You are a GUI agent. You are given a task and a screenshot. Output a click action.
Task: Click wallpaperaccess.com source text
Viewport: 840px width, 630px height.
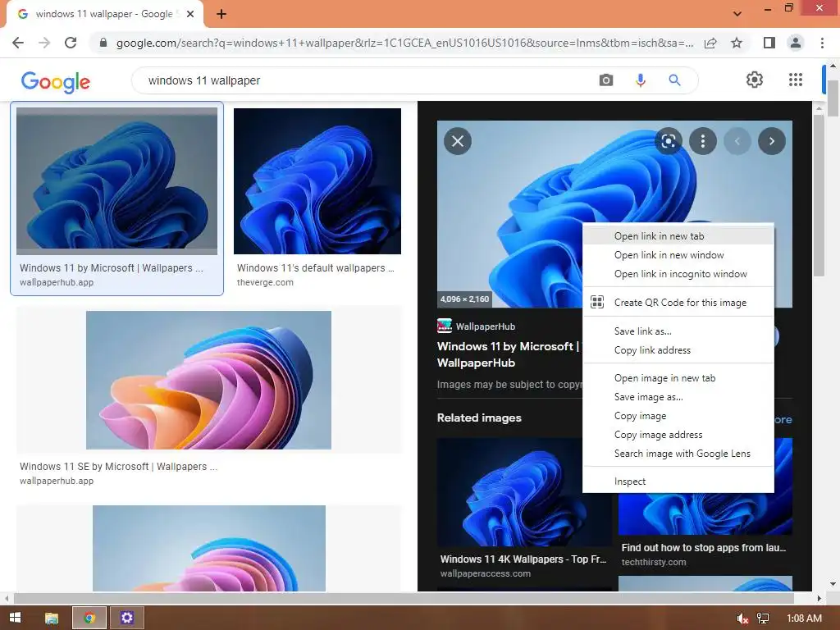pos(486,573)
